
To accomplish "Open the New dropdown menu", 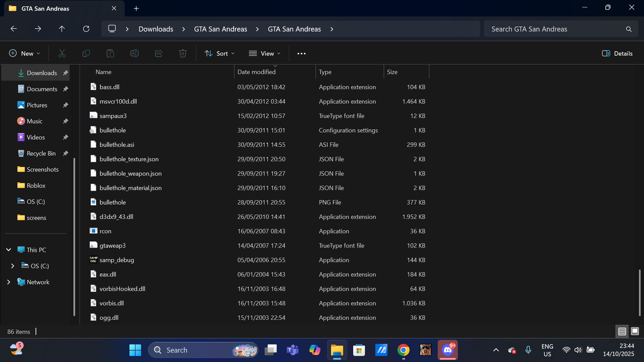I will (25, 53).
